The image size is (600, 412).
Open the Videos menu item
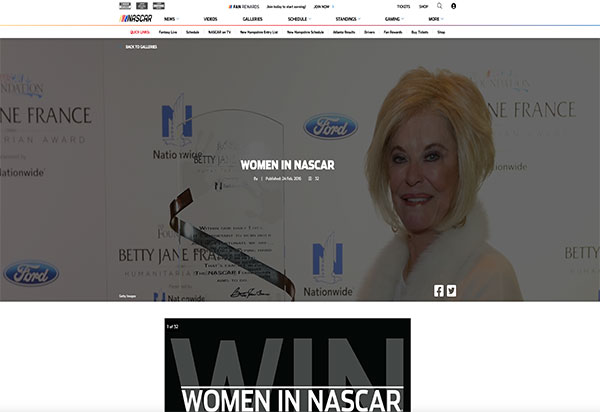210,19
